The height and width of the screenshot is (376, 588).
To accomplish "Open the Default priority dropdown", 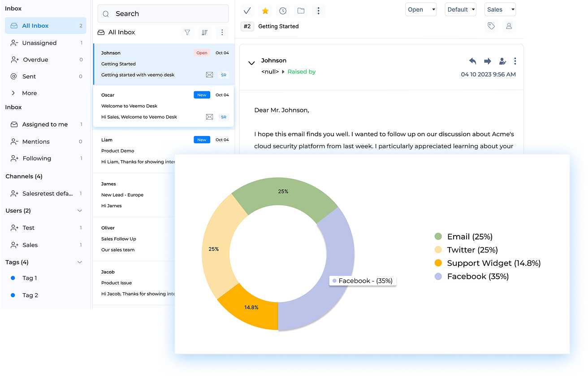I will click(x=461, y=9).
